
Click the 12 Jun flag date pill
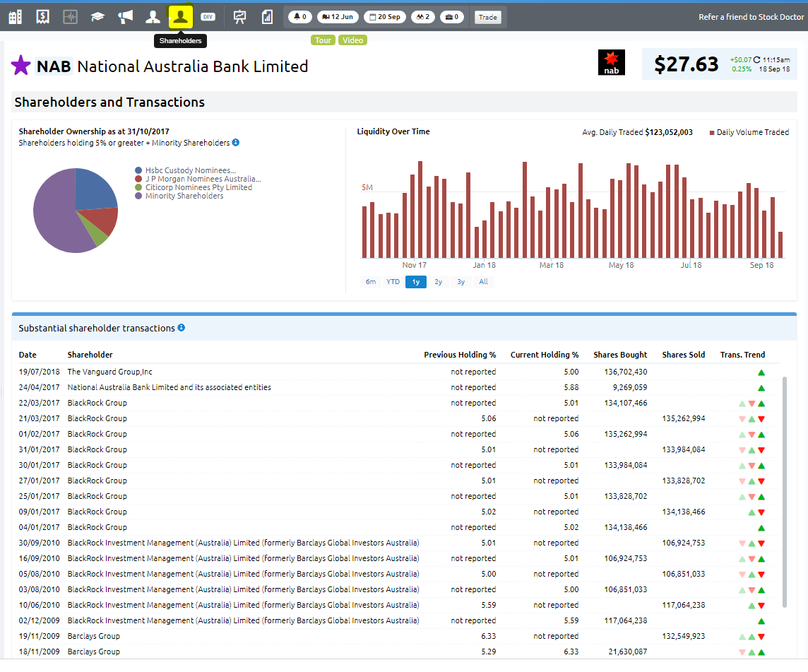[338, 17]
